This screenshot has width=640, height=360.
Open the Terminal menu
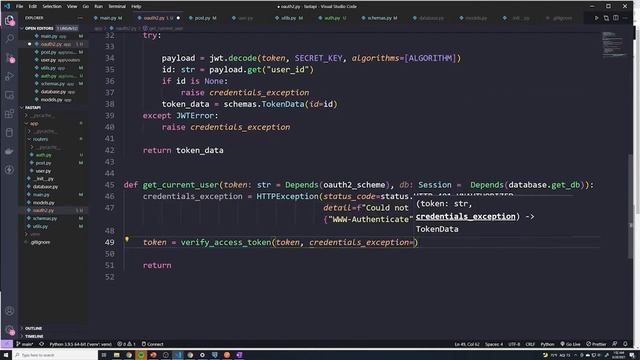(x=117, y=6)
